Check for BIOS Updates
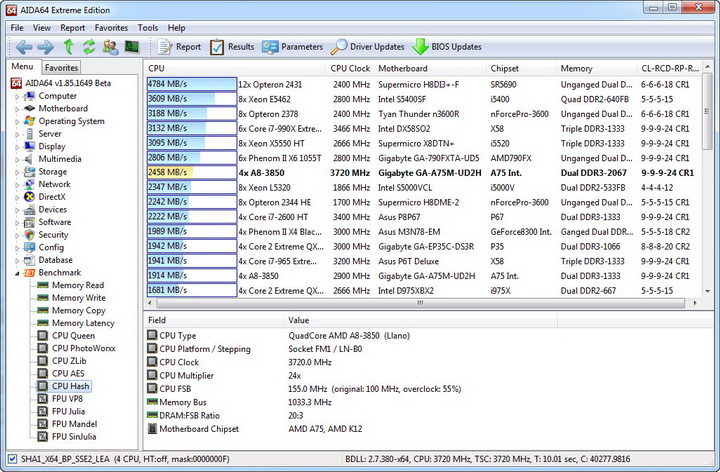The width and height of the screenshot is (720, 472). pyautogui.click(x=447, y=47)
